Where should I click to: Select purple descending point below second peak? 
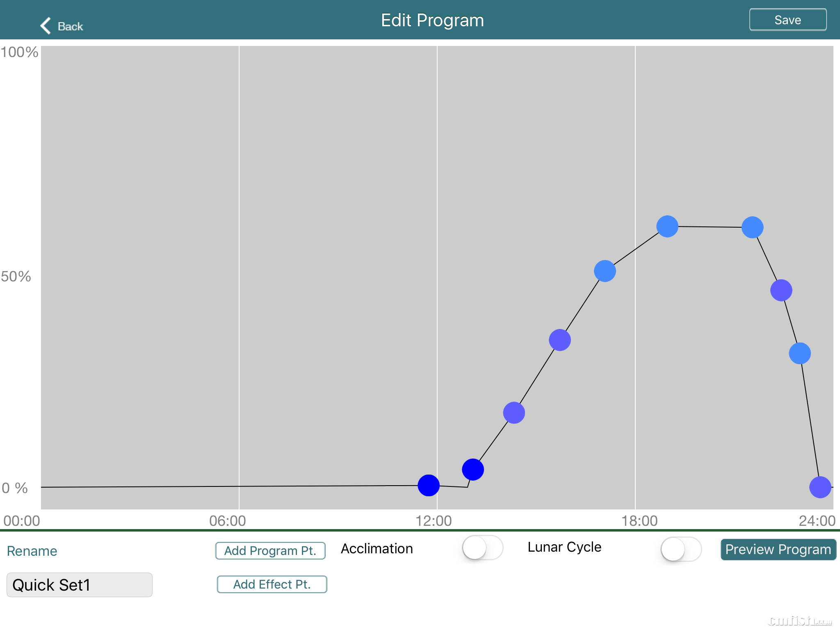(x=781, y=290)
